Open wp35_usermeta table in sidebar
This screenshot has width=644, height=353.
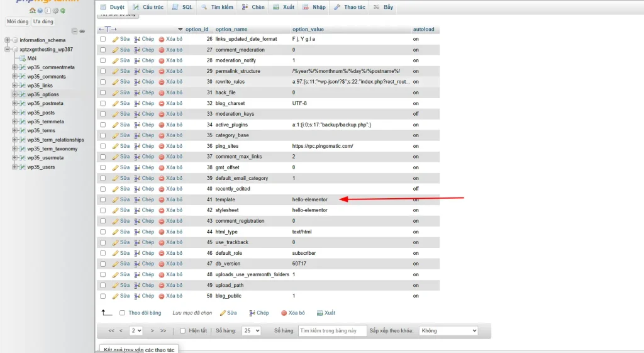pyautogui.click(x=45, y=158)
